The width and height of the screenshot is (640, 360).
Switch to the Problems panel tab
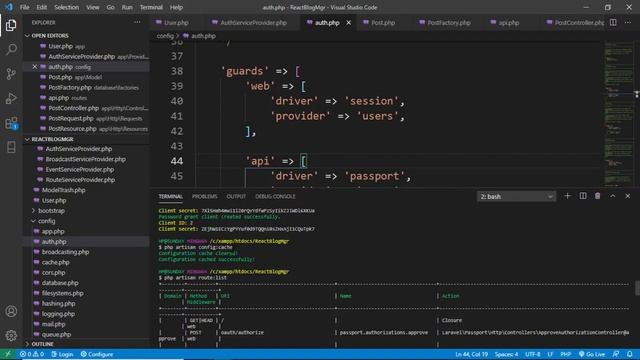click(x=204, y=196)
